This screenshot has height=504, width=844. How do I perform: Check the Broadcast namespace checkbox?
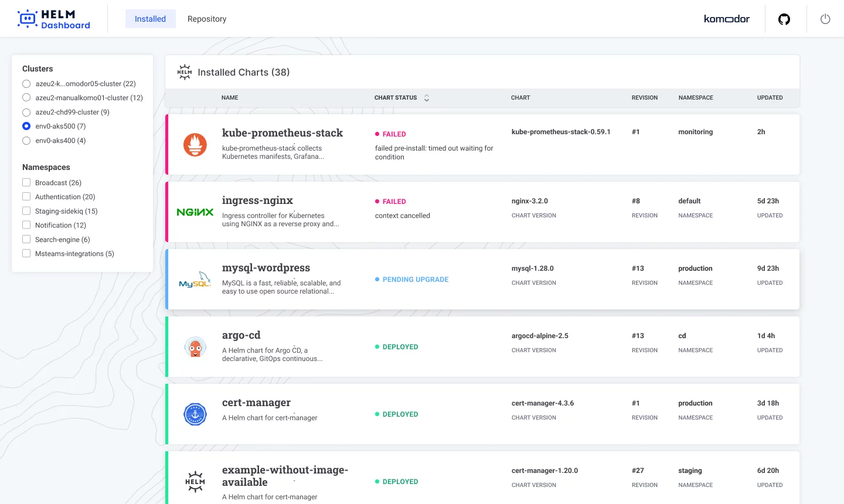(26, 183)
